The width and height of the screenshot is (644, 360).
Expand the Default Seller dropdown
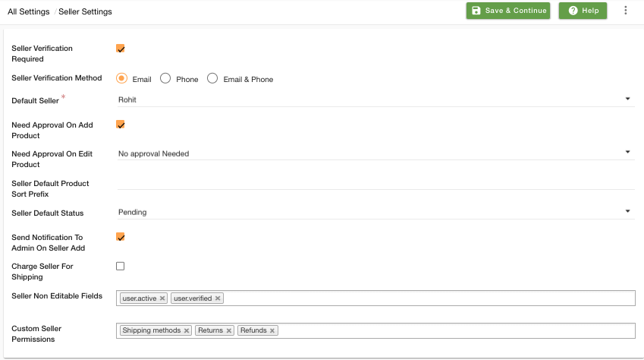tap(375, 99)
